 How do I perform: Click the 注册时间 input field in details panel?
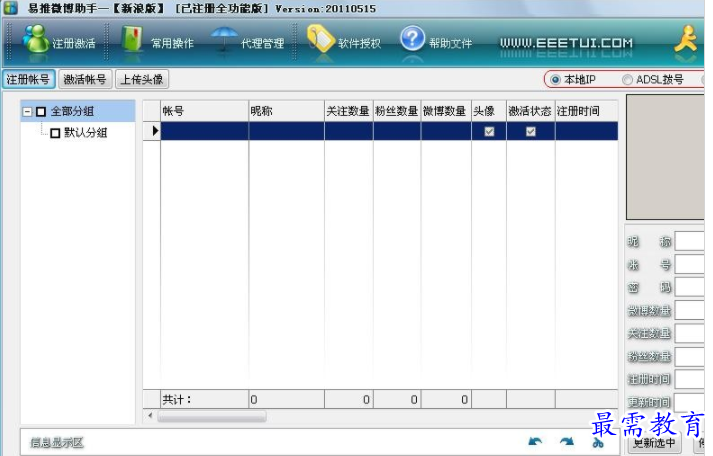pyautogui.click(x=690, y=379)
